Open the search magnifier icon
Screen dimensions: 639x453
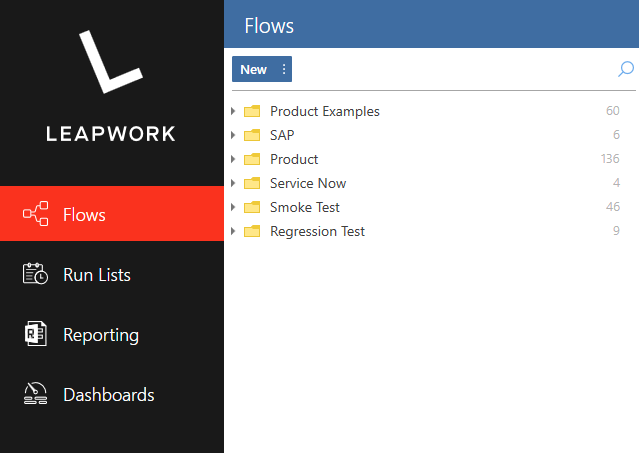626,69
